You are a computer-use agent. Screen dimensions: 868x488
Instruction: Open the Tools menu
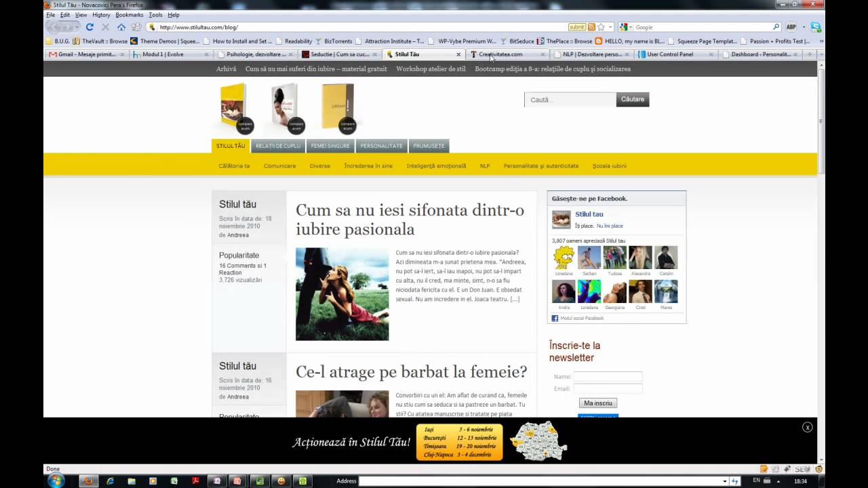click(x=155, y=14)
